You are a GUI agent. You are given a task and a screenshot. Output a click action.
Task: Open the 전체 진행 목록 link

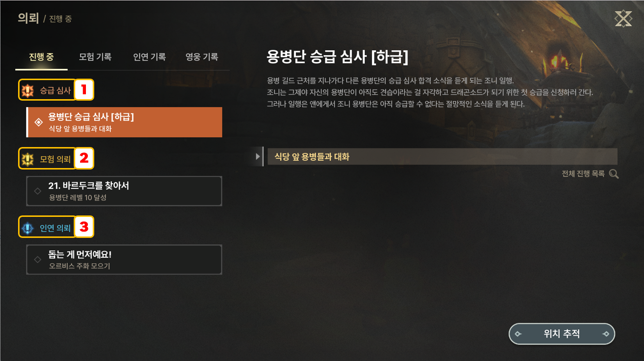click(x=583, y=174)
